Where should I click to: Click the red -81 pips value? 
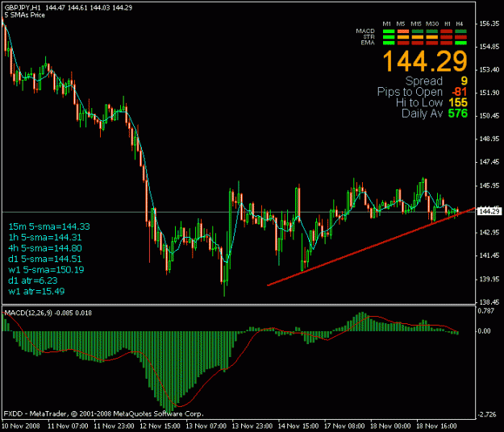point(460,92)
